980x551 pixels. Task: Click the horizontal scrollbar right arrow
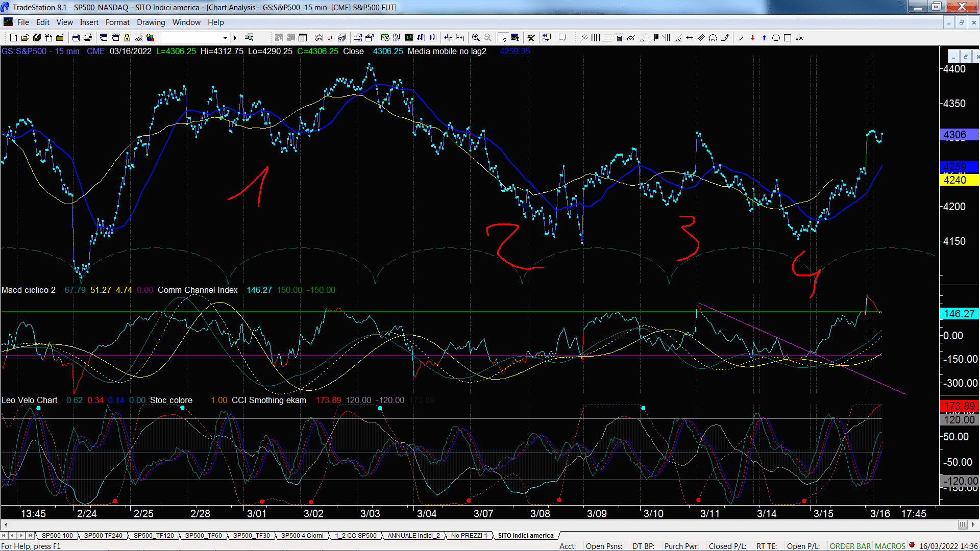pyautogui.click(x=974, y=524)
